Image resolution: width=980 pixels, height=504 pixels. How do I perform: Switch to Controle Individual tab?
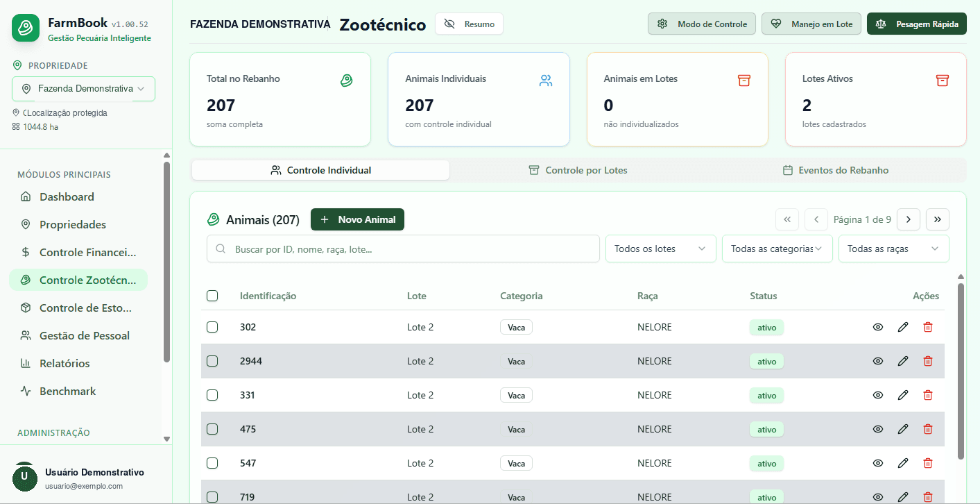click(x=320, y=170)
